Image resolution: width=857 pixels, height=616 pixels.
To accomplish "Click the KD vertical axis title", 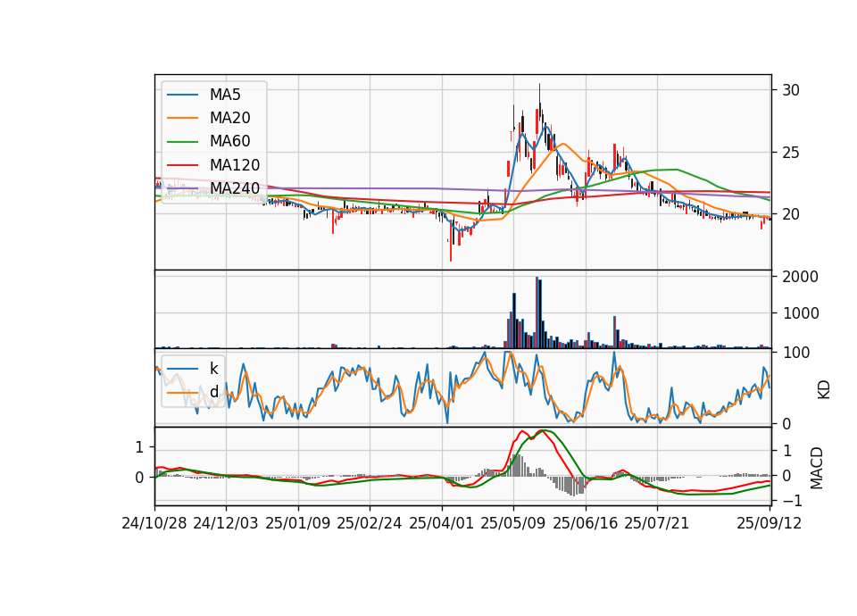I will (x=823, y=390).
